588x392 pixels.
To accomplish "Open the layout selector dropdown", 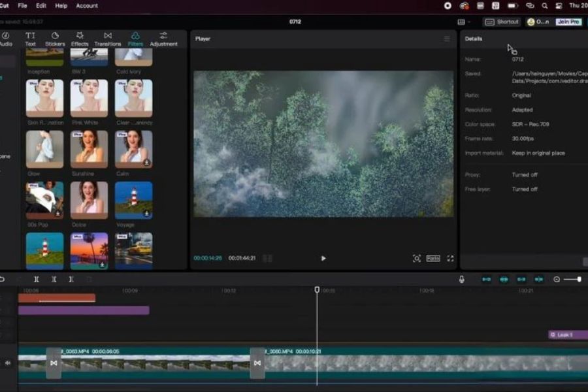I will [x=464, y=22].
